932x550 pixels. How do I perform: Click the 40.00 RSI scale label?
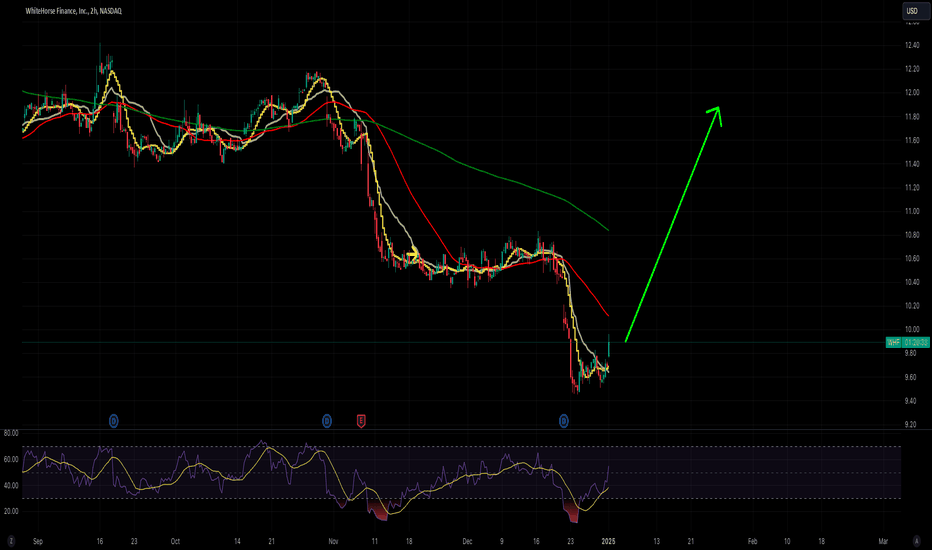pyautogui.click(x=11, y=486)
